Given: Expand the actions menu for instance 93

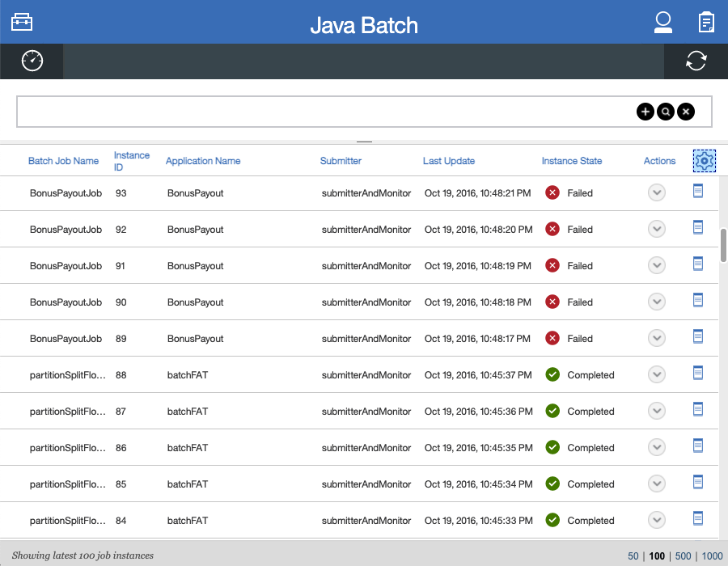Looking at the screenshot, I should (x=657, y=192).
